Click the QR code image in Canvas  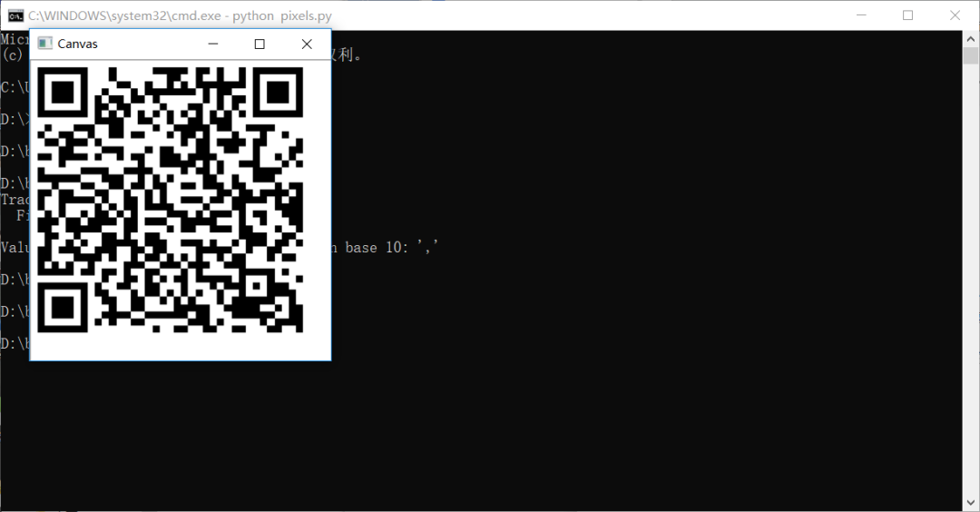point(171,200)
